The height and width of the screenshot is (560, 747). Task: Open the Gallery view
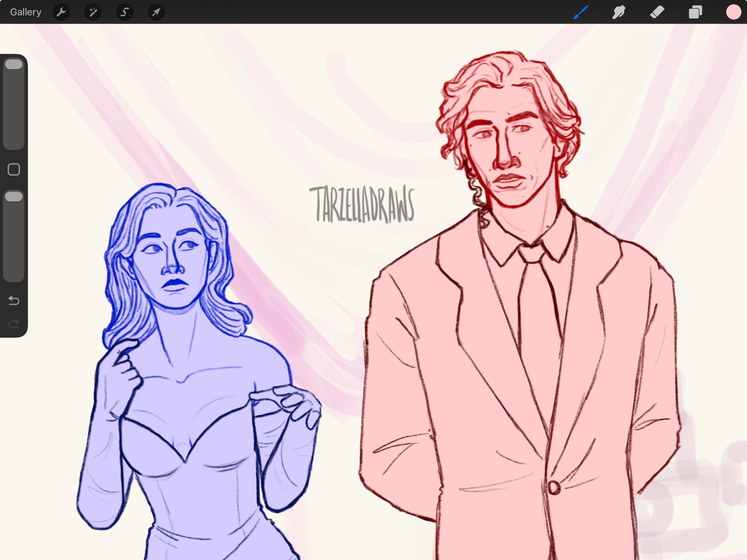click(25, 12)
